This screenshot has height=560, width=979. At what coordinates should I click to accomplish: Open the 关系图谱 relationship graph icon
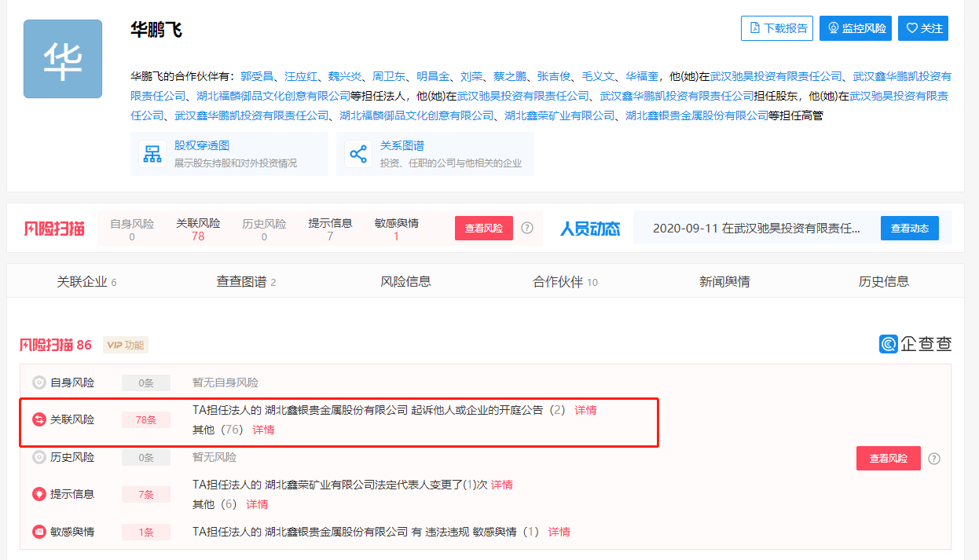point(358,154)
